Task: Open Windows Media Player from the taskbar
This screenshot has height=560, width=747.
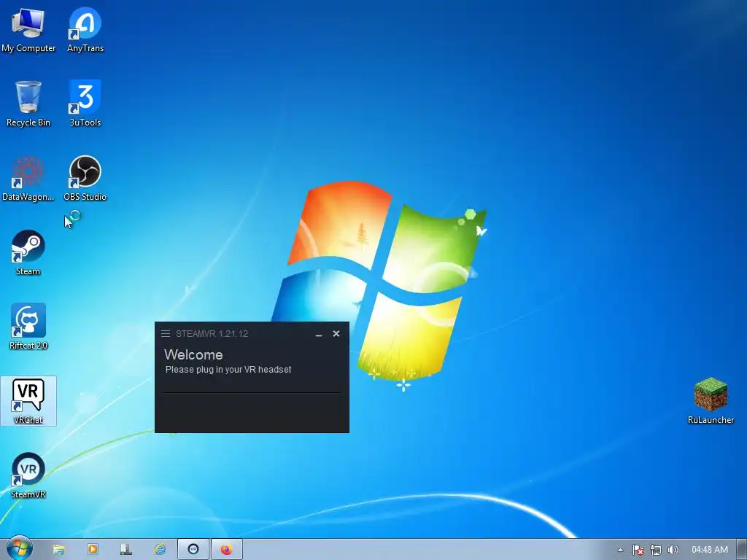Action: 93,549
